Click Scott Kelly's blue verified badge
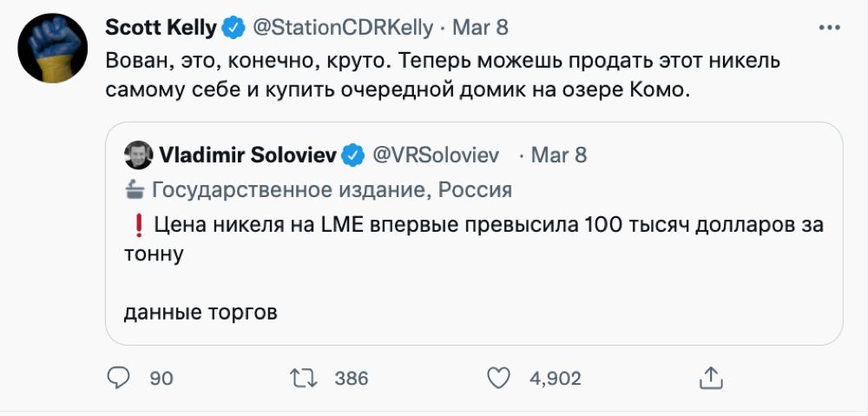Screen dimensions: 868x416 [233, 28]
